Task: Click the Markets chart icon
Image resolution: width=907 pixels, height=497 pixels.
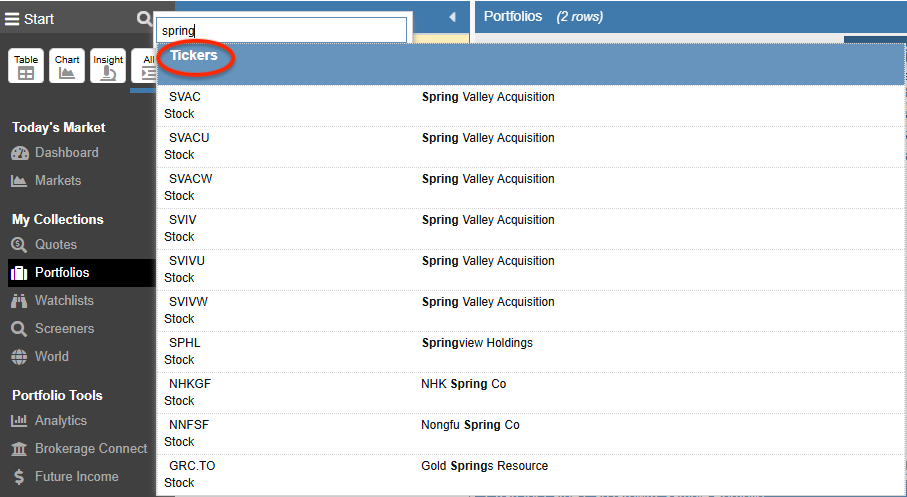Action: click(19, 181)
